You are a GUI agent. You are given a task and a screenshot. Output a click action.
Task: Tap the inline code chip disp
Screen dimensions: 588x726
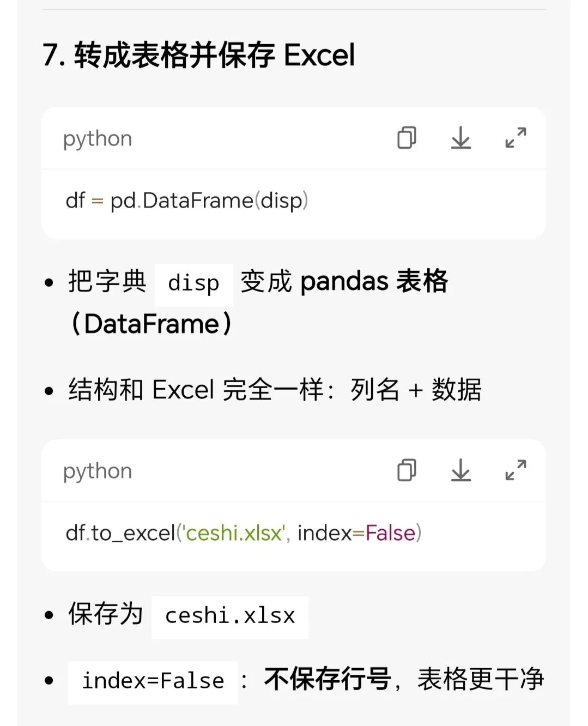click(x=194, y=285)
